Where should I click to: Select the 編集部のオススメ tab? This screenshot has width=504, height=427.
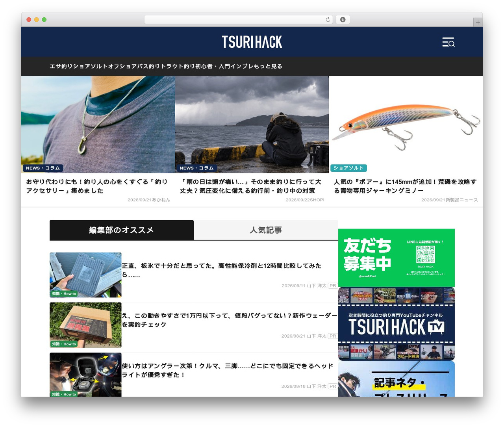[x=122, y=230]
